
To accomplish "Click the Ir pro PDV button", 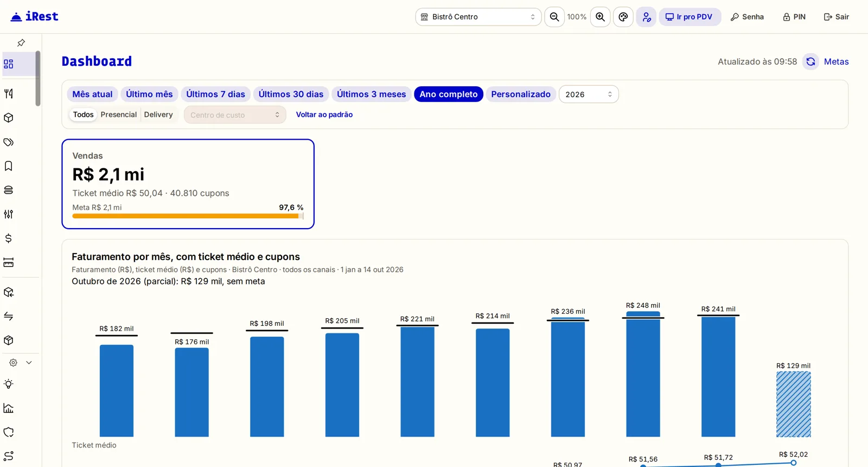I will [x=690, y=17].
